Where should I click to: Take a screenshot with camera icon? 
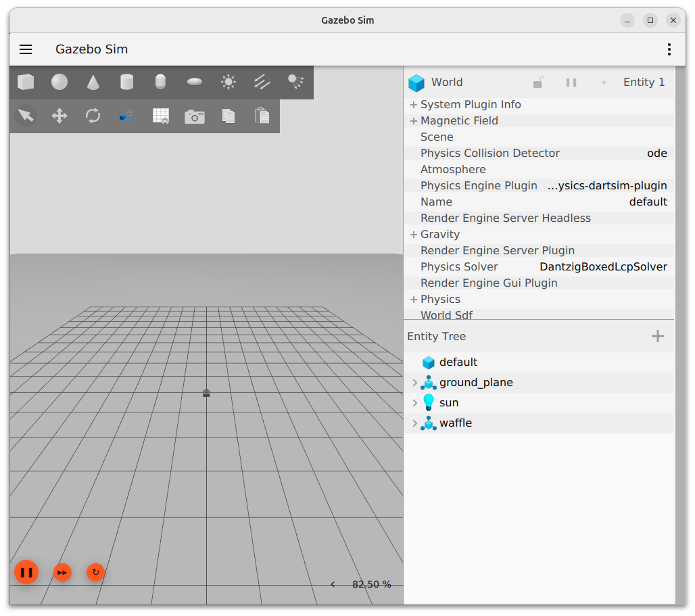coord(195,116)
